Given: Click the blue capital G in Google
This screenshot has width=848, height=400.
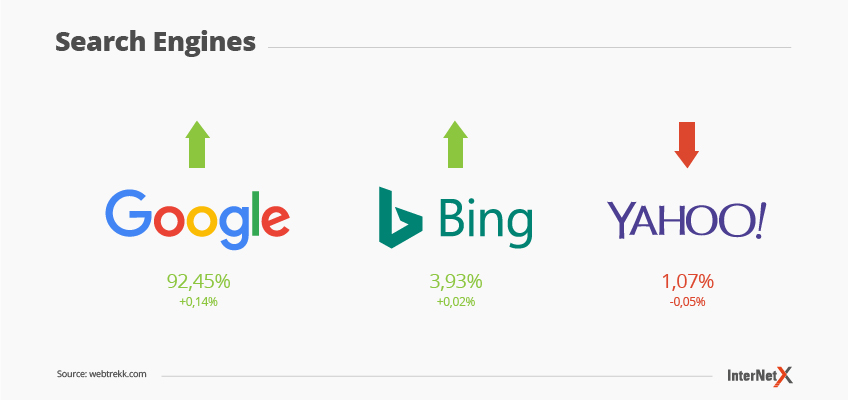Looking at the screenshot, I should click(x=127, y=214).
